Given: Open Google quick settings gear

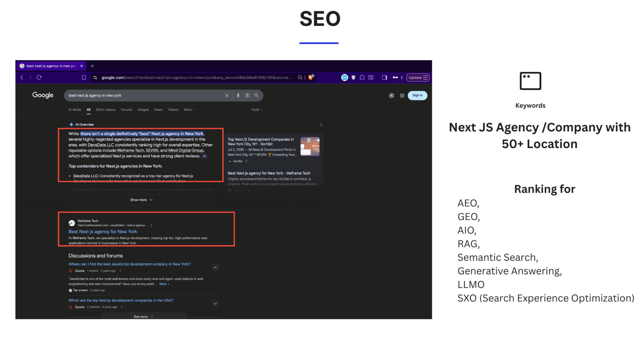Looking at the screenshot, I should pyautogui.click(x=391, y=96).
